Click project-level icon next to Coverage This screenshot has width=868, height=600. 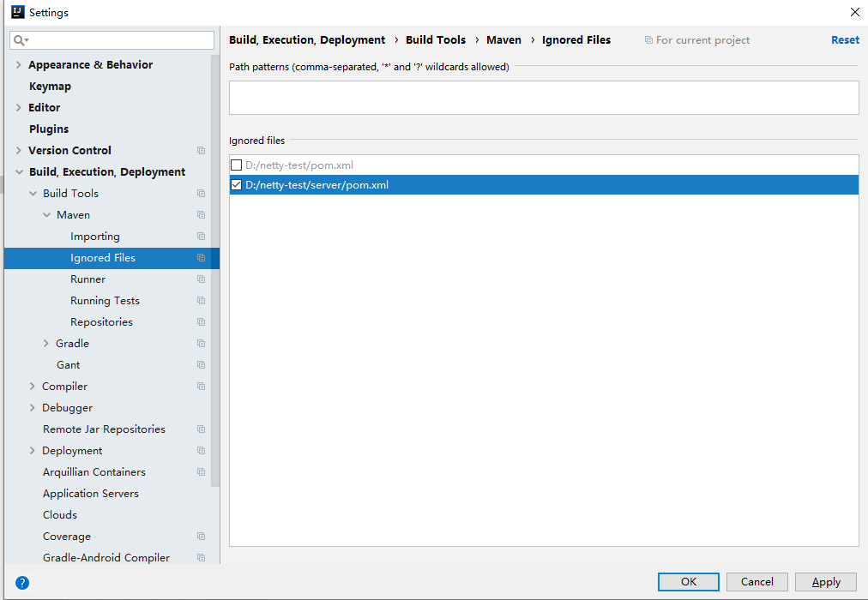[201, 537]
